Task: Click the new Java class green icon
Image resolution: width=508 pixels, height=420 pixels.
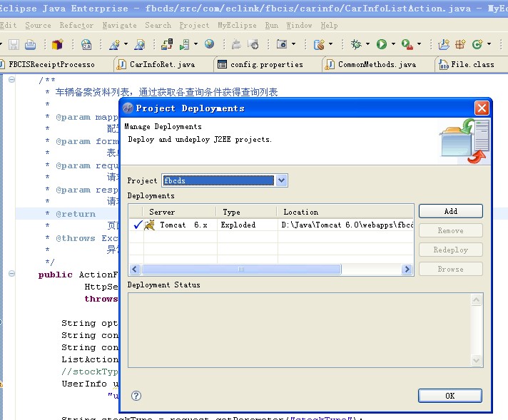Action: (477, 44)
